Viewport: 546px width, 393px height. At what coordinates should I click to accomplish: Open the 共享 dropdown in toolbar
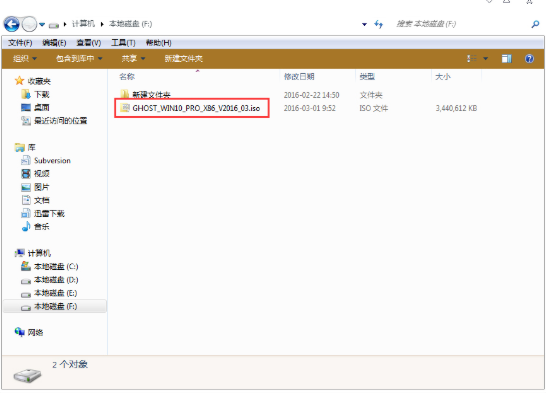point(133,58)
